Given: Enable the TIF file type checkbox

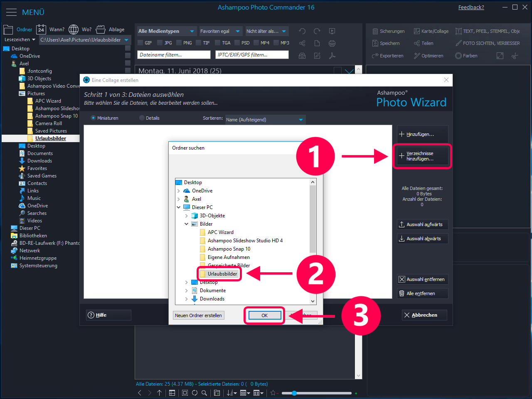Looking at the screenshot, I should click(199, 43).
